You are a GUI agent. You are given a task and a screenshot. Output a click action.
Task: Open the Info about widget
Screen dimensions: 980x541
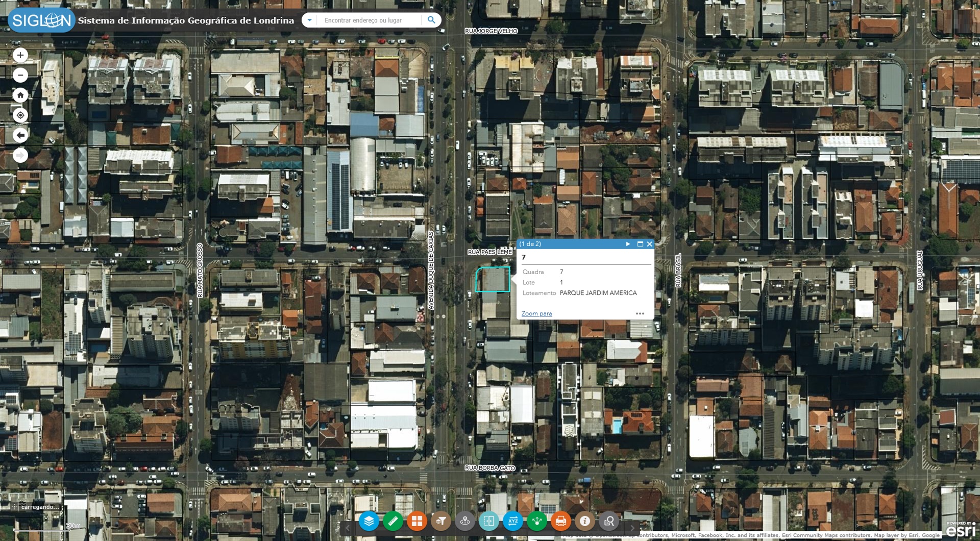585,521
